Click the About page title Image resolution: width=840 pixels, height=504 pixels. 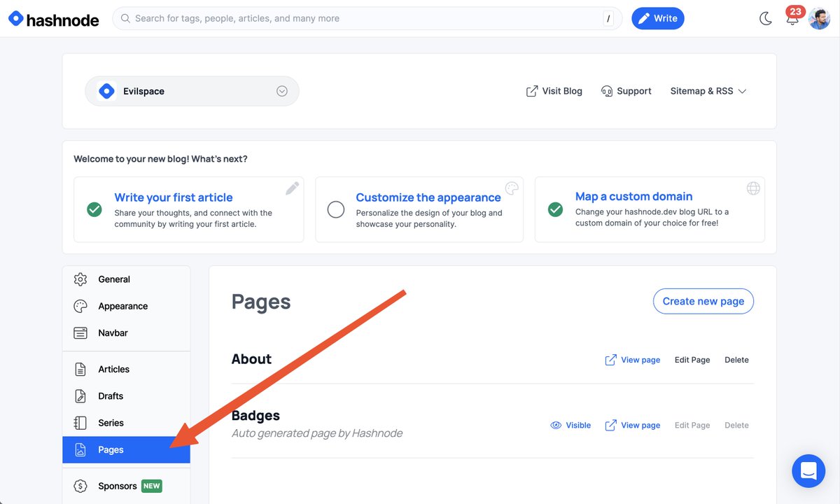coord(251,359)
